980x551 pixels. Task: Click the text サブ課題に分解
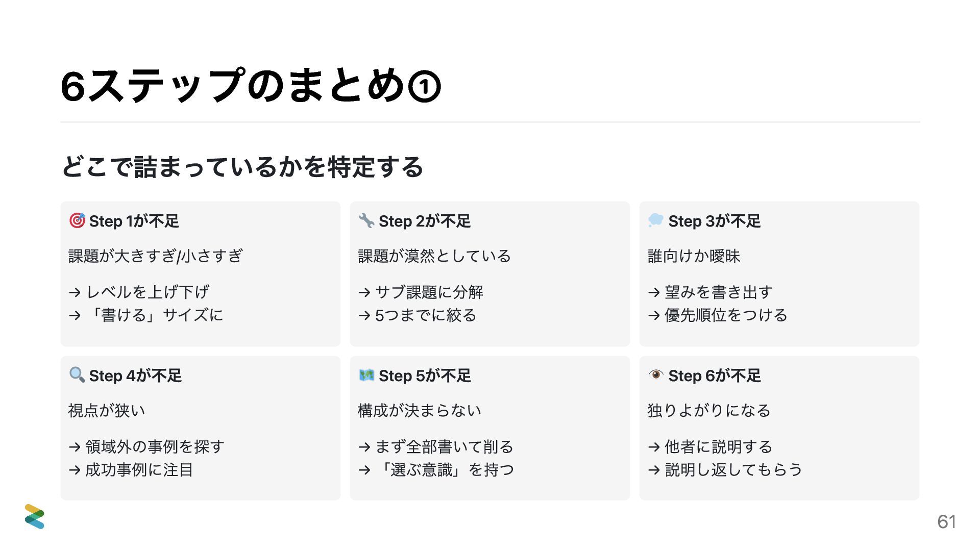pos(429,292)
